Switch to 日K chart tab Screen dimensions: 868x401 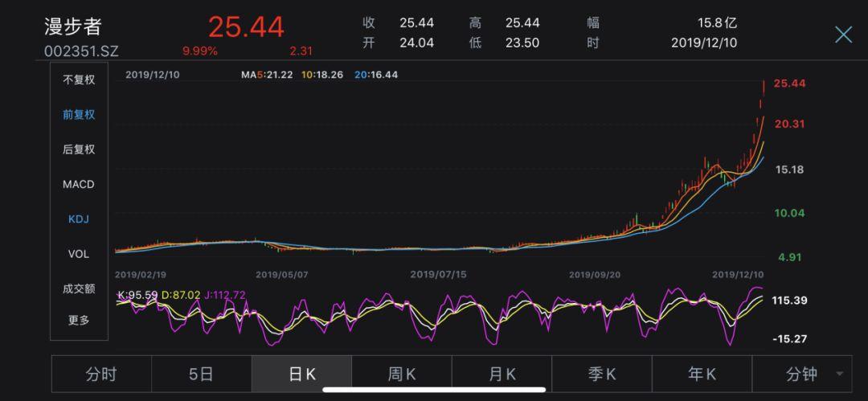pyautogui.click(x=301, y=374)
